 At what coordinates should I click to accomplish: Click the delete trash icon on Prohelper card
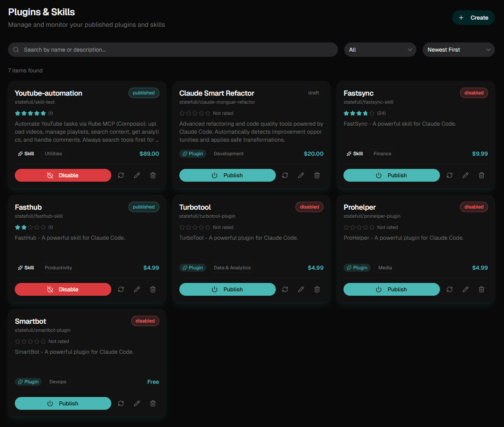point(481,289)
